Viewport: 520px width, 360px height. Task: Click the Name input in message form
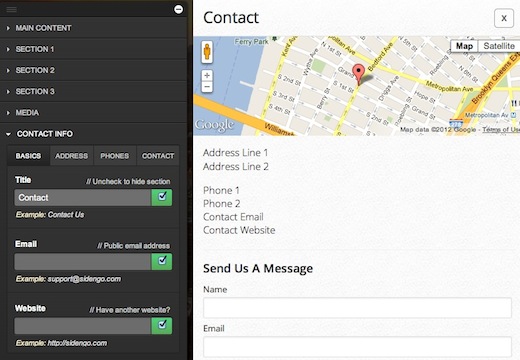coord(357,308)
